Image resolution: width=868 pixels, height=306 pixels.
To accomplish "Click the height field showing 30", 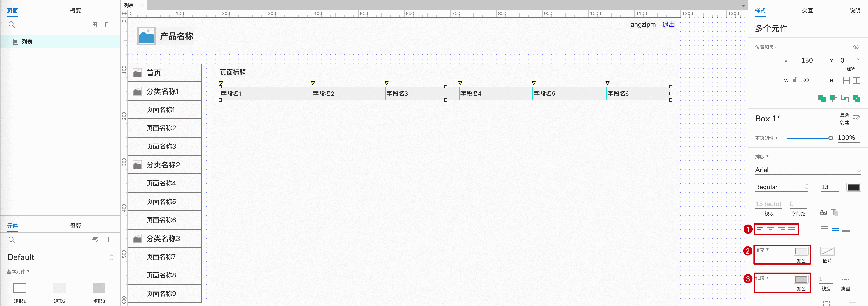I will click(815, 80).
